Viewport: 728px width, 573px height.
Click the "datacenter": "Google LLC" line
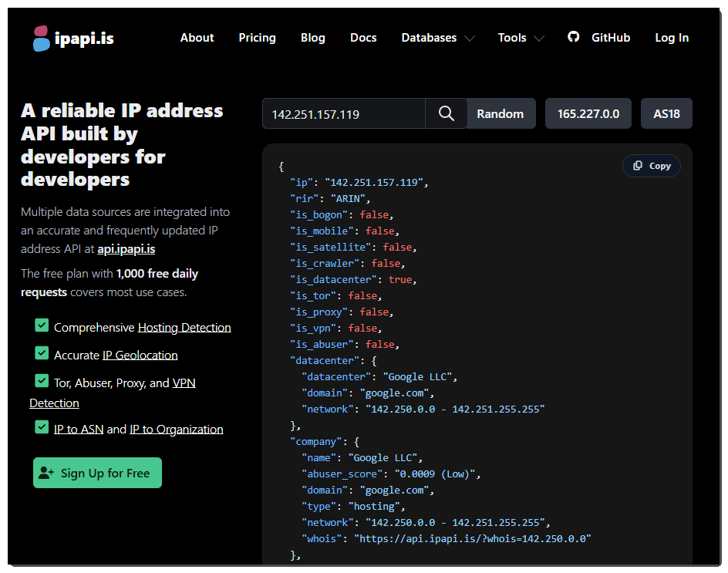click(x=379, y=377)
